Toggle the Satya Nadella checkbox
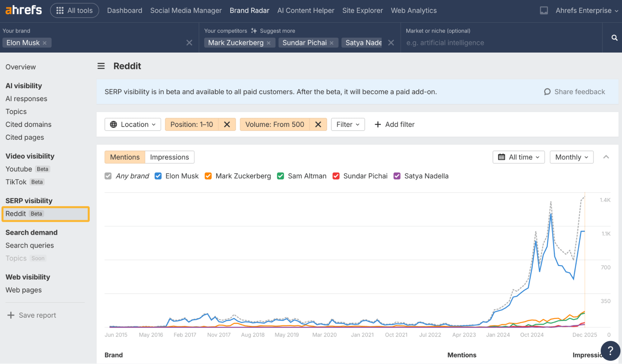This screenshot has width=622, height=364. point(397,176)
